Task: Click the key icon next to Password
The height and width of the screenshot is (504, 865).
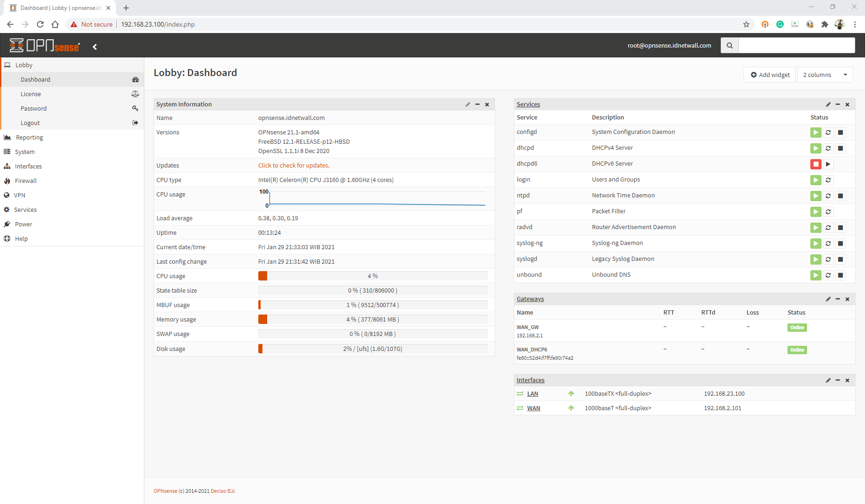Action: (135, 108)
